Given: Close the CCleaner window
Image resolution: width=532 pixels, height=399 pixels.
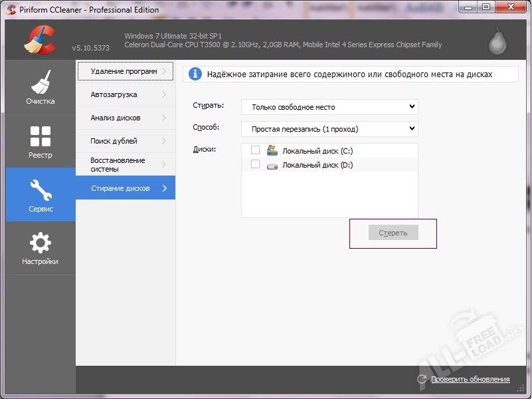Looking at the screenshot, I should click(511, 7).
